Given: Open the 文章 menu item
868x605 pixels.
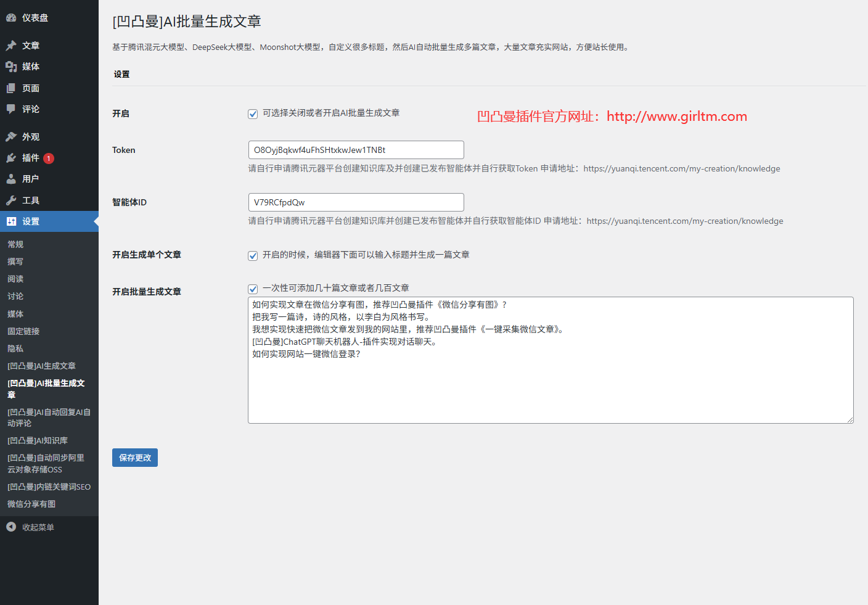Looking at the screenshot, I should (49, 46).
